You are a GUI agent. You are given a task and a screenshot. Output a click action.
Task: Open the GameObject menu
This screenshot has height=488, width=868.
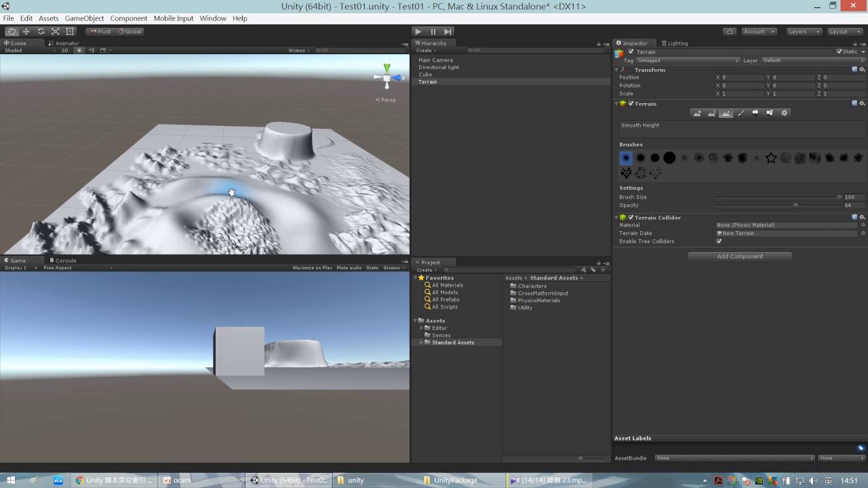tap(84, 18)
